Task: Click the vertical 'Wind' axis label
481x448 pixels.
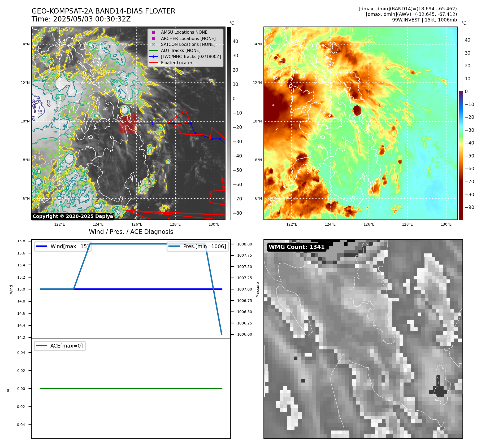Action: coord(11,289)
